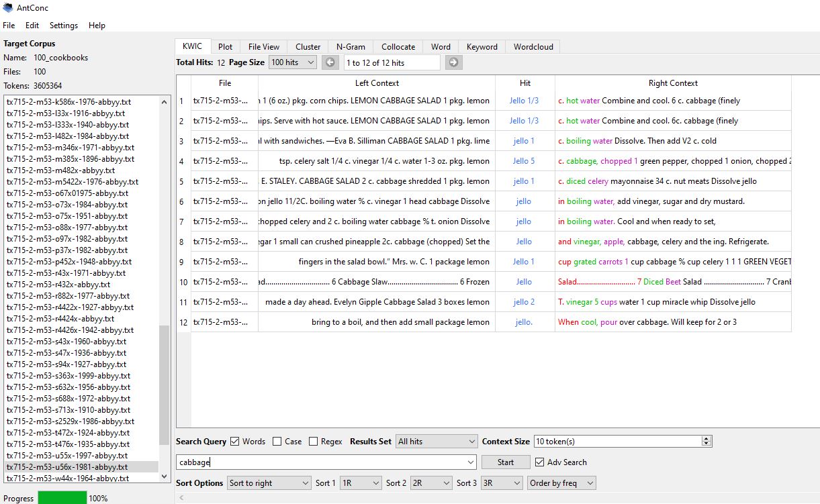Viewport: 820px width, 504px height.
Task: Click the Left Context column header
Action: click(x=377, y=83)
